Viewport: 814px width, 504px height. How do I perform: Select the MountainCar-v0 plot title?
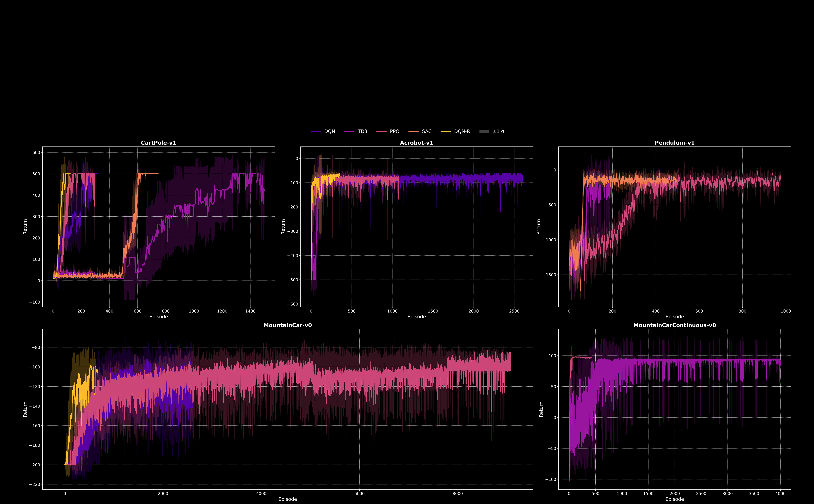point(287,325)
